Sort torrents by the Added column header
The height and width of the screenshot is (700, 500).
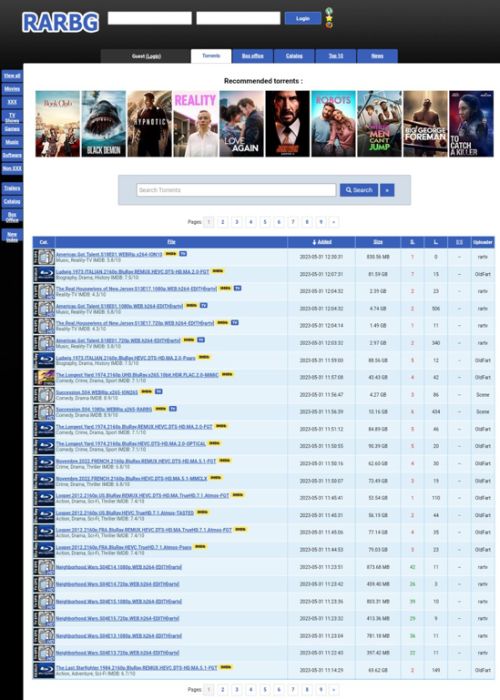321,242
